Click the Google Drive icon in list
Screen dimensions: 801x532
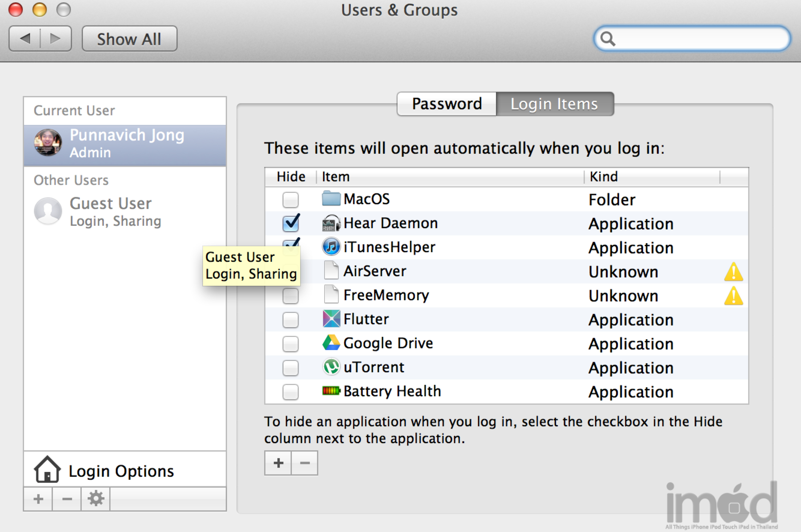coord(331,343)
